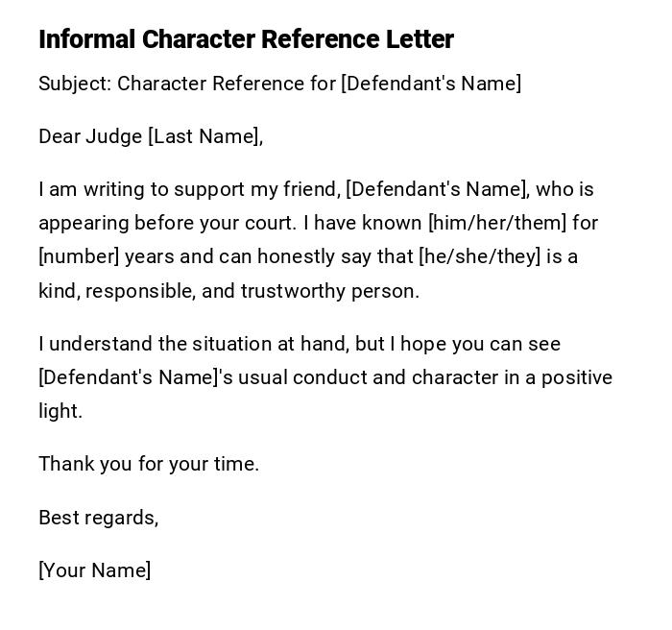The image size is (672, 630).
Task: Click the "Best regards," closing line
Action: (98, 518)
